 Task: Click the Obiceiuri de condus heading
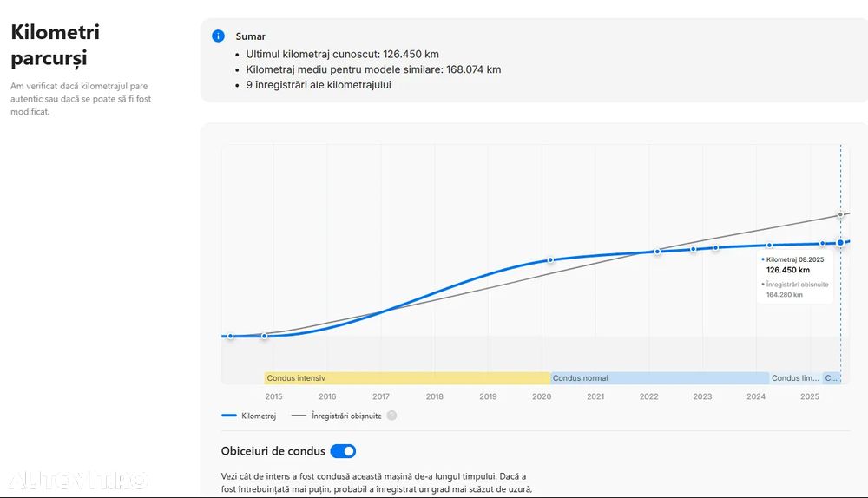pos(273,451)
